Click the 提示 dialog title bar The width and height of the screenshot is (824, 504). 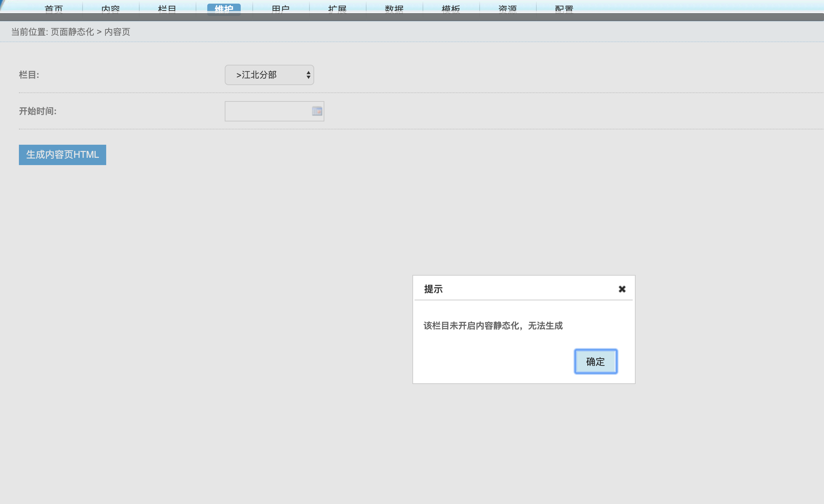coord(509,289)
